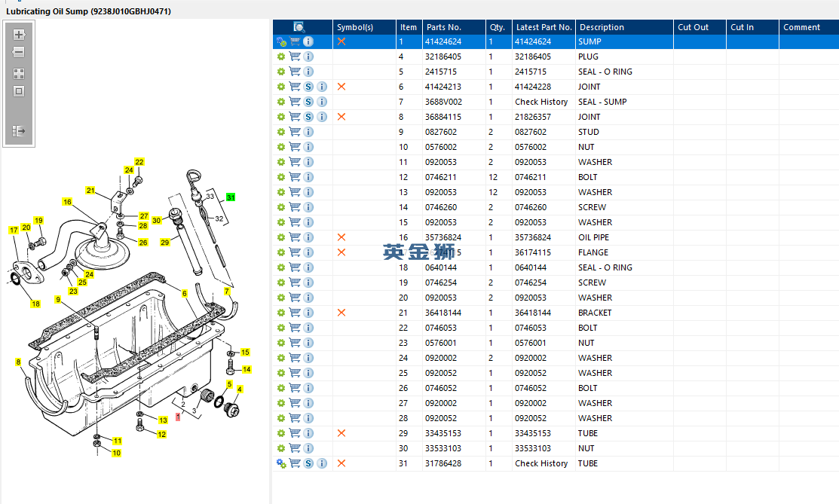Image resolution: width=839 pixels, height=504 pixels.
Task: Add SUMP item 1 to cart
Action: (x=295, y=41)
